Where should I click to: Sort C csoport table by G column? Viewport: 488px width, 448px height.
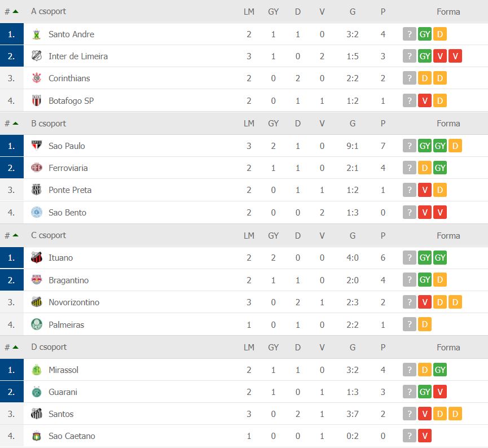click(x=353, y=235)
